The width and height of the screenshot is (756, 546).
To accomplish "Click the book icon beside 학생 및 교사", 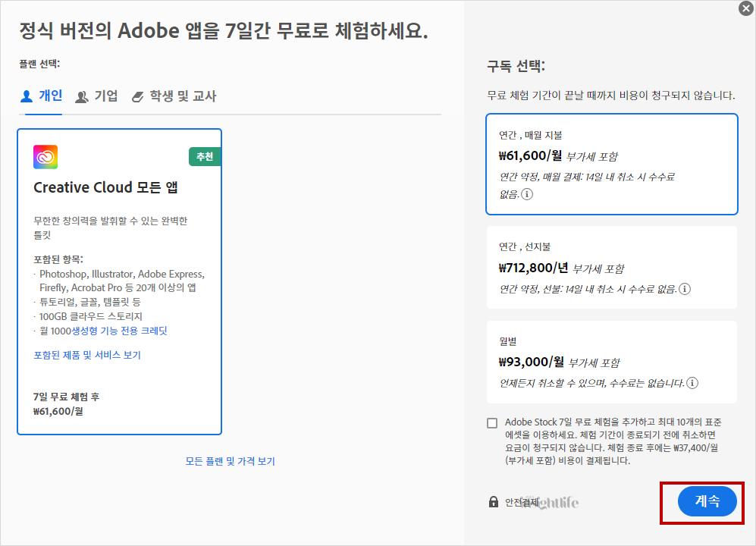I will (137, 97).
